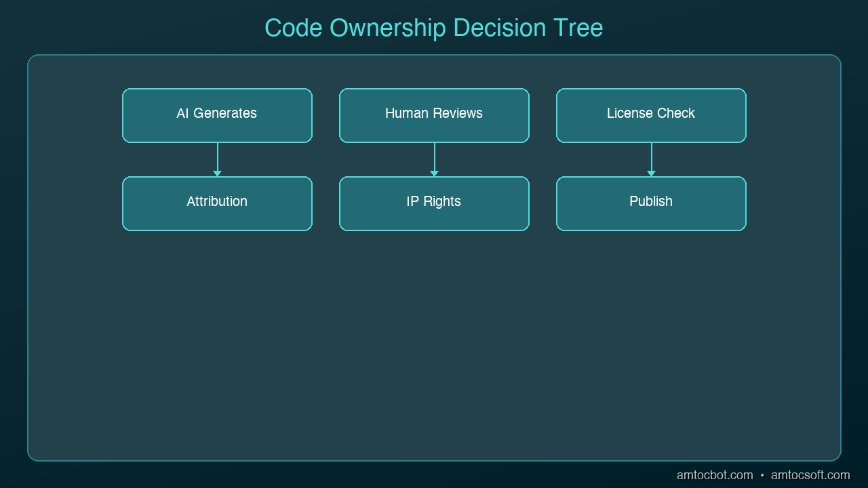This screenshot has width=868, height=488.
Task: Open the amtocsoft.com link
Action: pyautogui.click(x=810, y=475)
